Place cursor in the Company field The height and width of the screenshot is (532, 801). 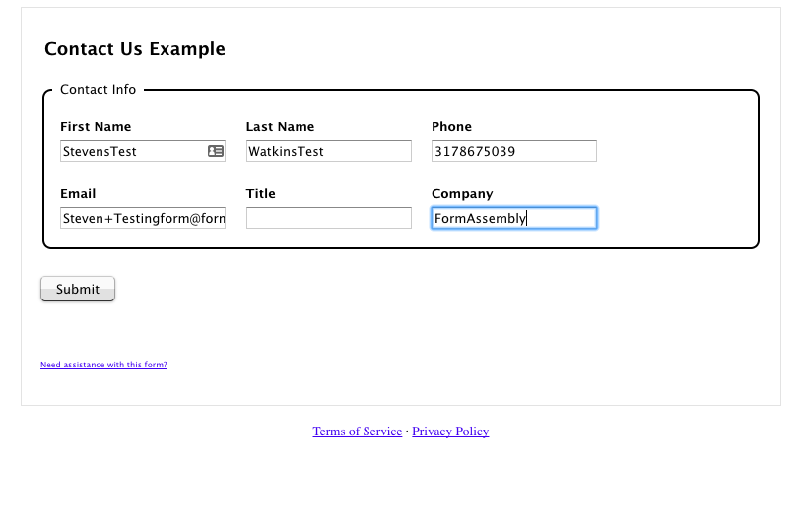click(x=514, y=218)
